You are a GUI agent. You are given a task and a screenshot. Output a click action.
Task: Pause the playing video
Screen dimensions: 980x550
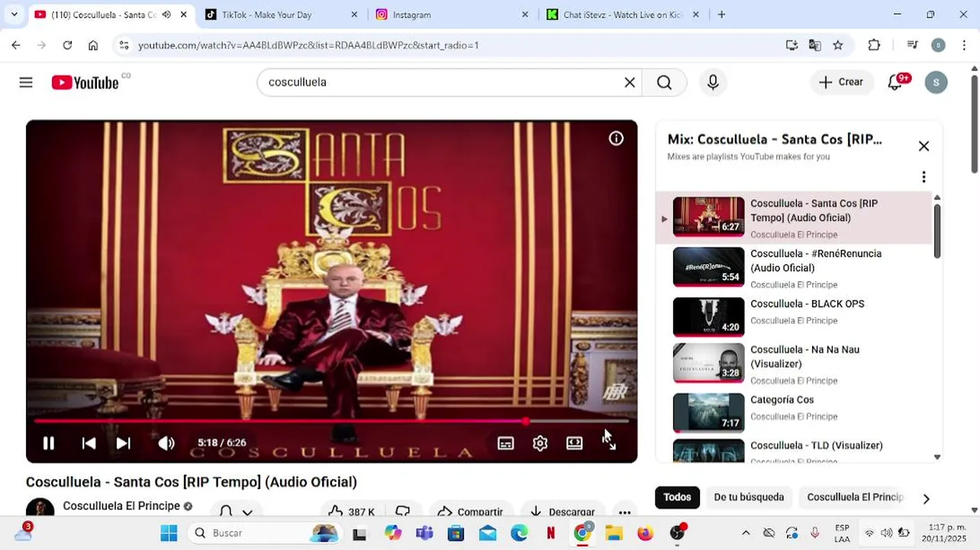(x=48, y=443)
